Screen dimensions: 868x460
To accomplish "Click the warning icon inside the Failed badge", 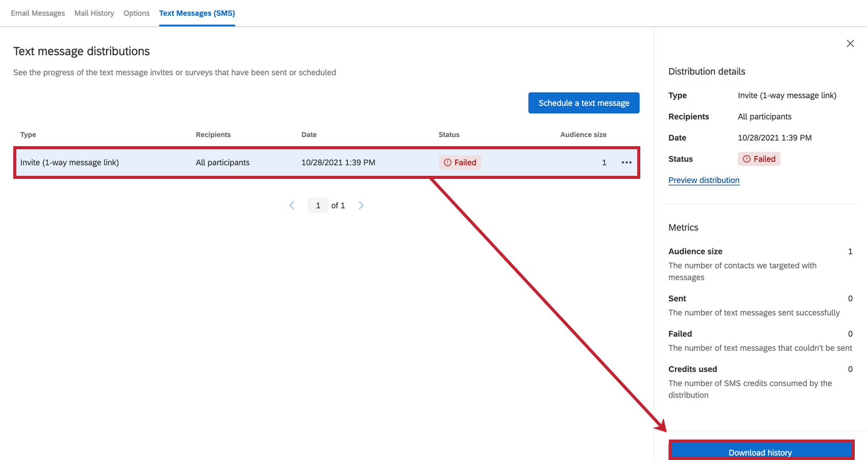I will [747, 158].
